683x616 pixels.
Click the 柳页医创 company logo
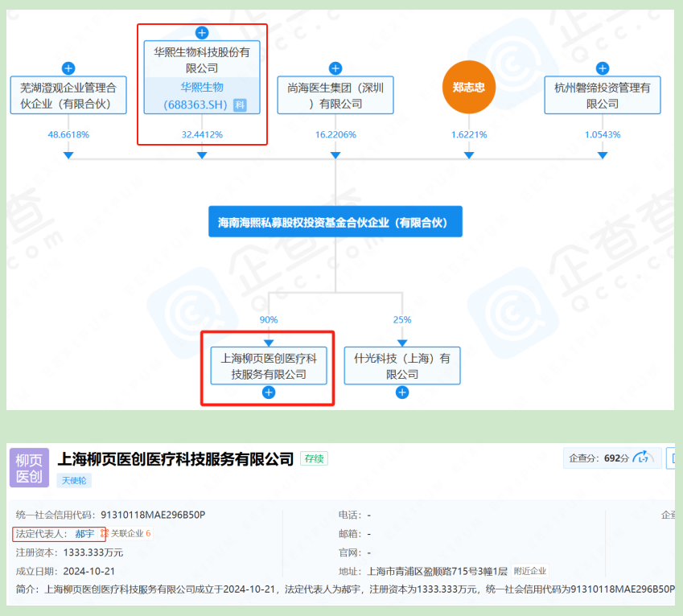tap(29, 468)
